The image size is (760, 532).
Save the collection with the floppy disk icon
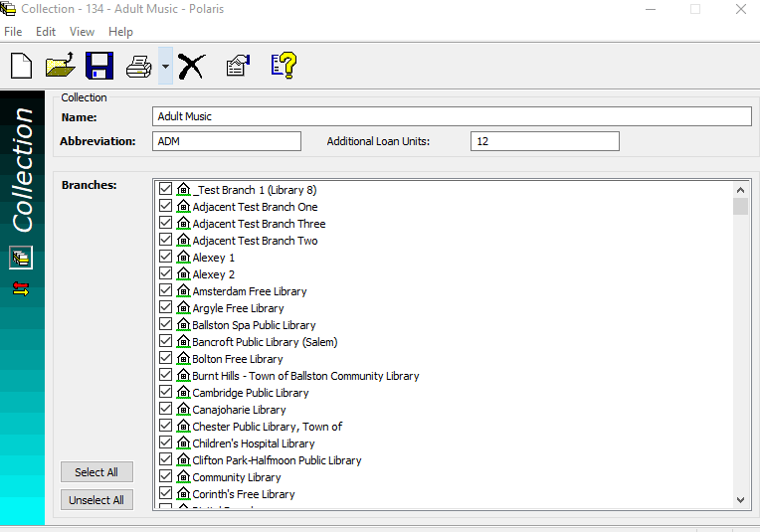(x=99, y=67)
